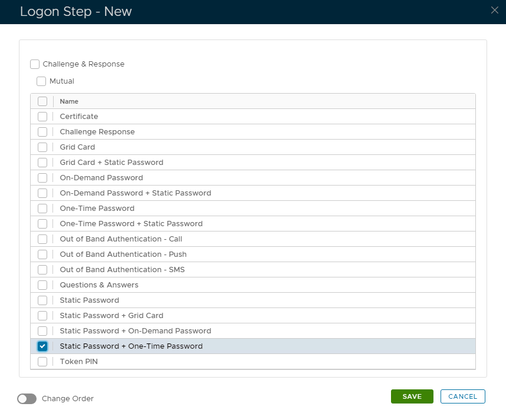Enable the Challenge & Response checkbox
Viewport: 506px width, 420px height.
[35, 64]
